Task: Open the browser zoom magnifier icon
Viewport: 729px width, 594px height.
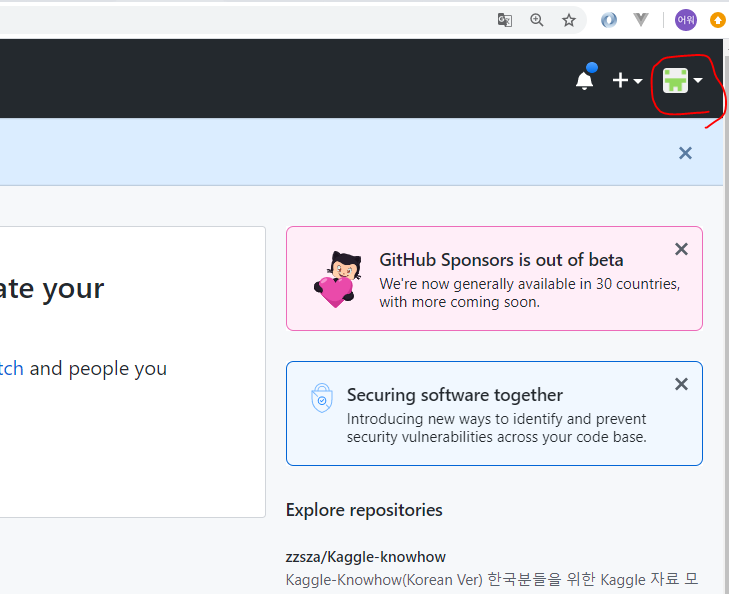Action: [537, 20]
